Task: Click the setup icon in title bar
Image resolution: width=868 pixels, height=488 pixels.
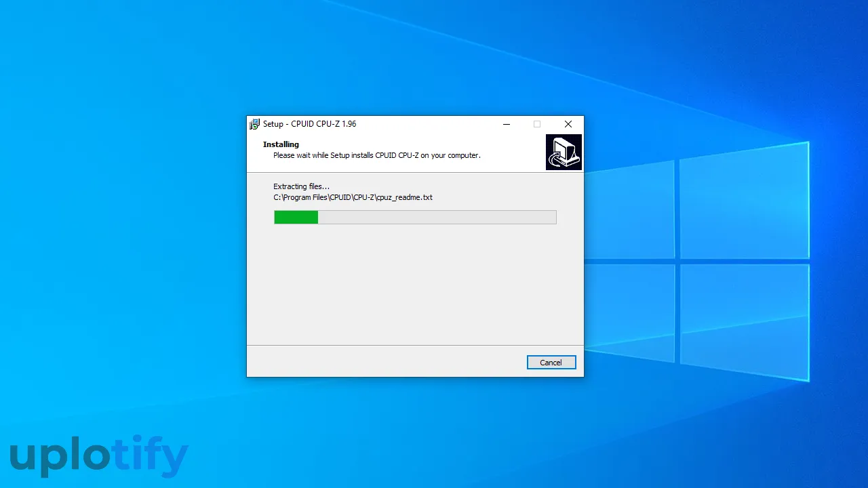Action: [254, 124]
